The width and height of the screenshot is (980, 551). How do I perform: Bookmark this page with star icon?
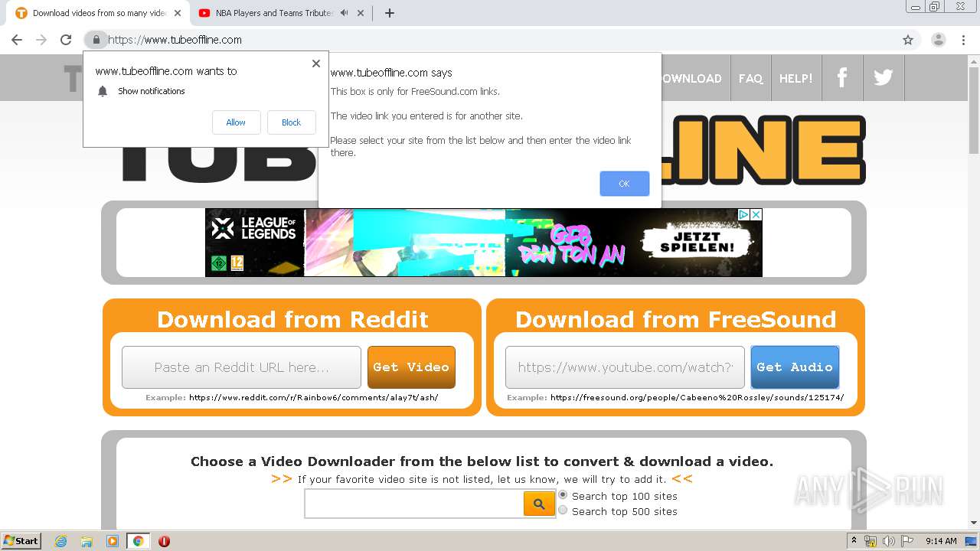[908, 40]
